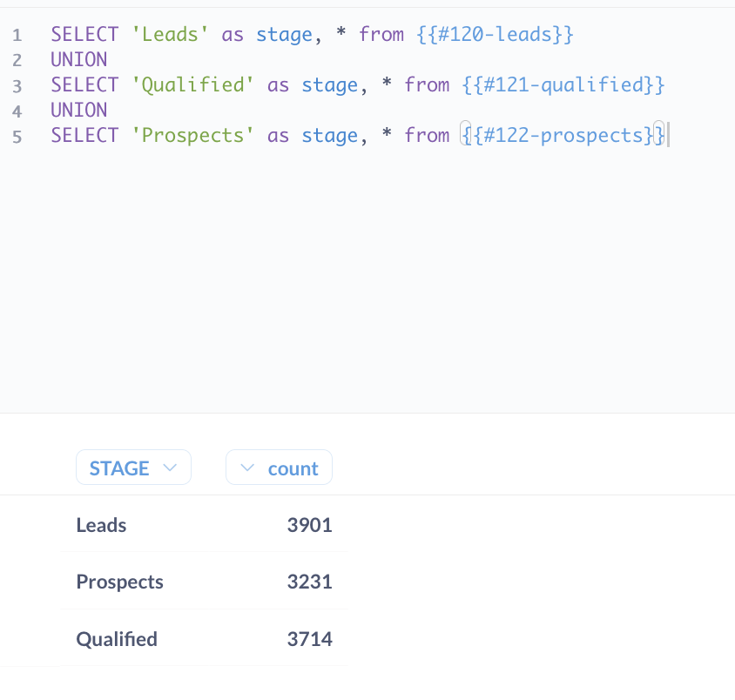The image size is (735, 700).
Task: Select the Leads row in results
Action: (101, 525)
